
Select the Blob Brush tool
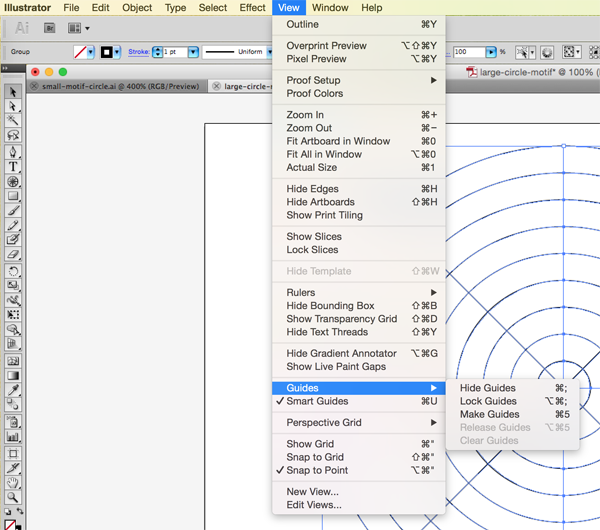point(13,240)
